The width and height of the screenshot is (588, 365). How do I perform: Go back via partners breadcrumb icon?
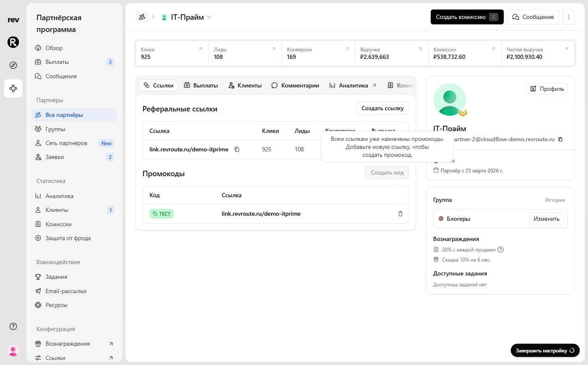(142, 17)
